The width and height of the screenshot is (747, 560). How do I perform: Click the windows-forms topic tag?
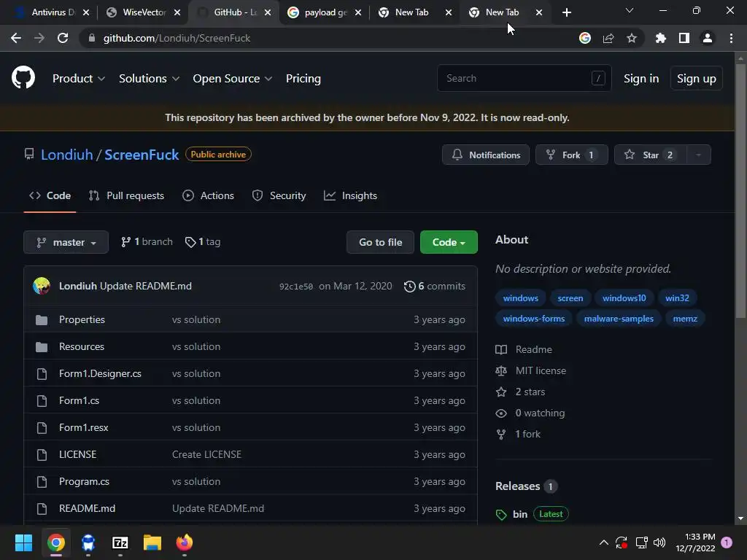pyautogui.click(x=533, y=319)
